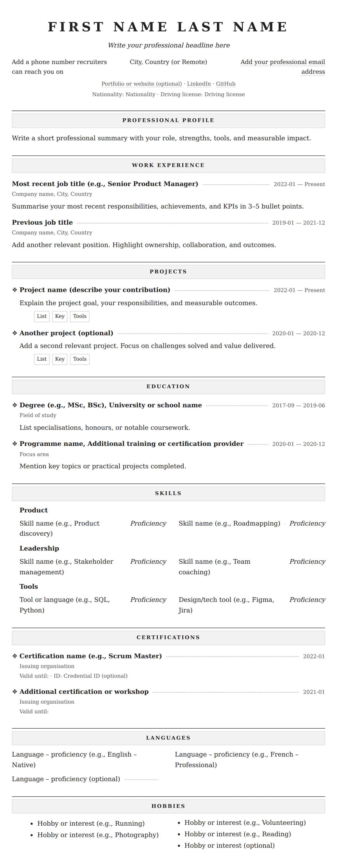
Task: Click the Key tag under Project name
Action: (60, 316)
